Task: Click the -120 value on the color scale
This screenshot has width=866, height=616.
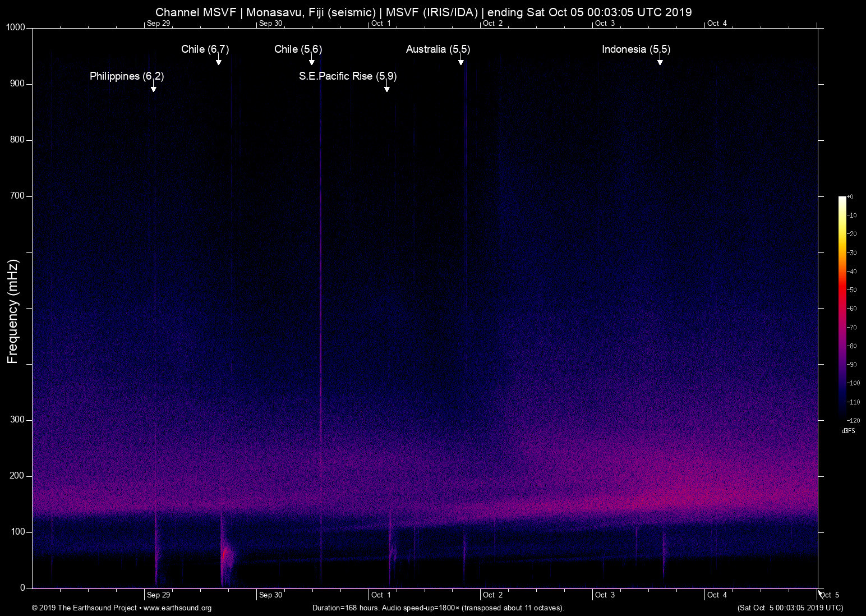Action: [853, 420]
